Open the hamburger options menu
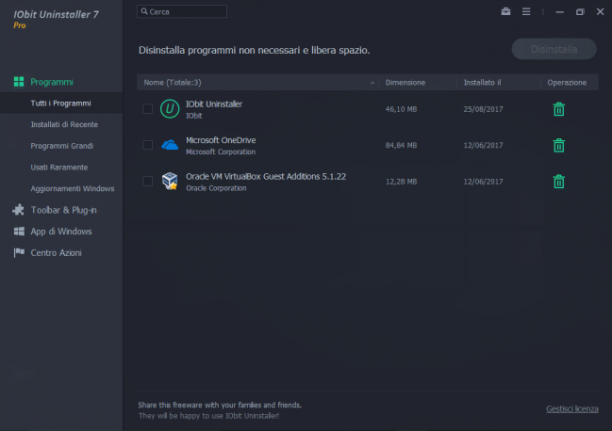 pyautogui.click(x=526, y=11)
